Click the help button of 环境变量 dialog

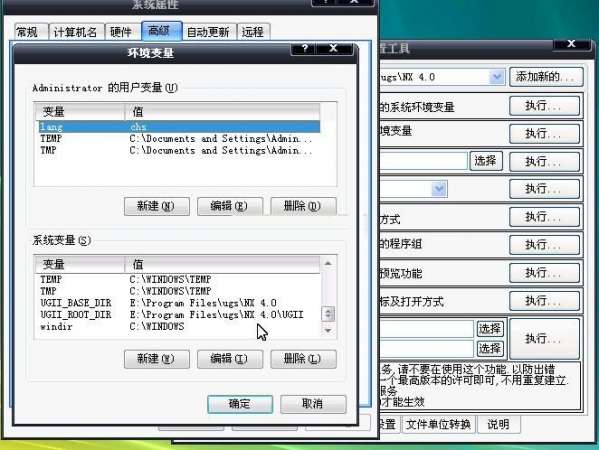point(304,49)
